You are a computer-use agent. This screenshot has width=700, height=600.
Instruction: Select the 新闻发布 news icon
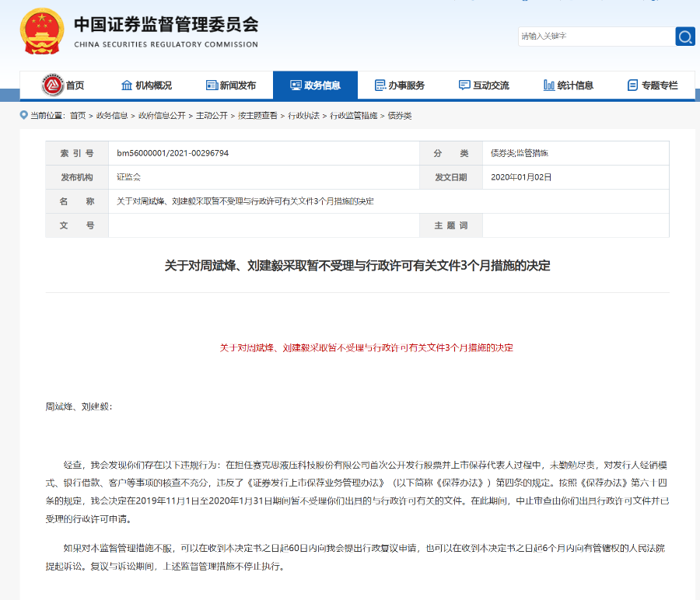tap(210, 83)
